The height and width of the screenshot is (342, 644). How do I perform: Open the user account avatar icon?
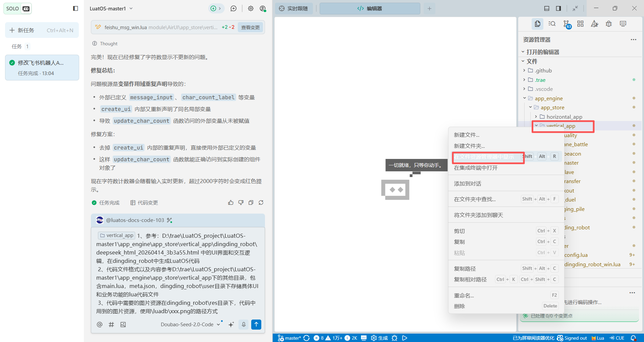[x=263, y=8]
